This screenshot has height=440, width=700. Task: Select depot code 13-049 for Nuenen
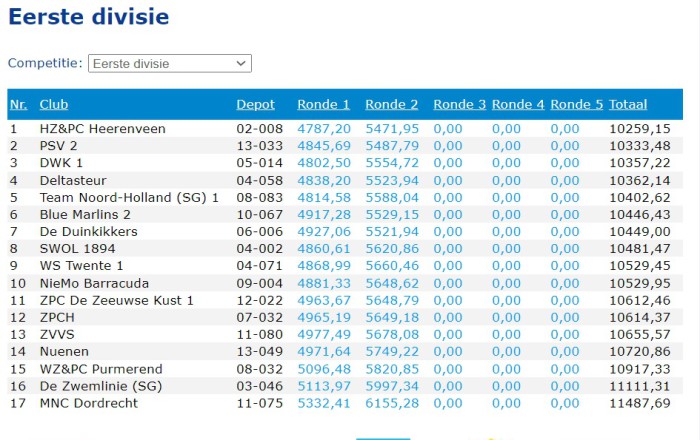point(259,351)
